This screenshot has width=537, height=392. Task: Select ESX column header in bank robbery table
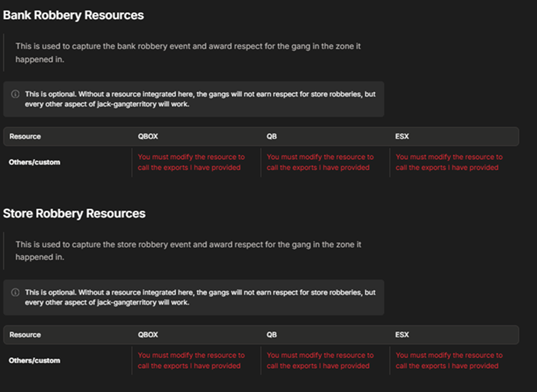click(x=402, y=136)
